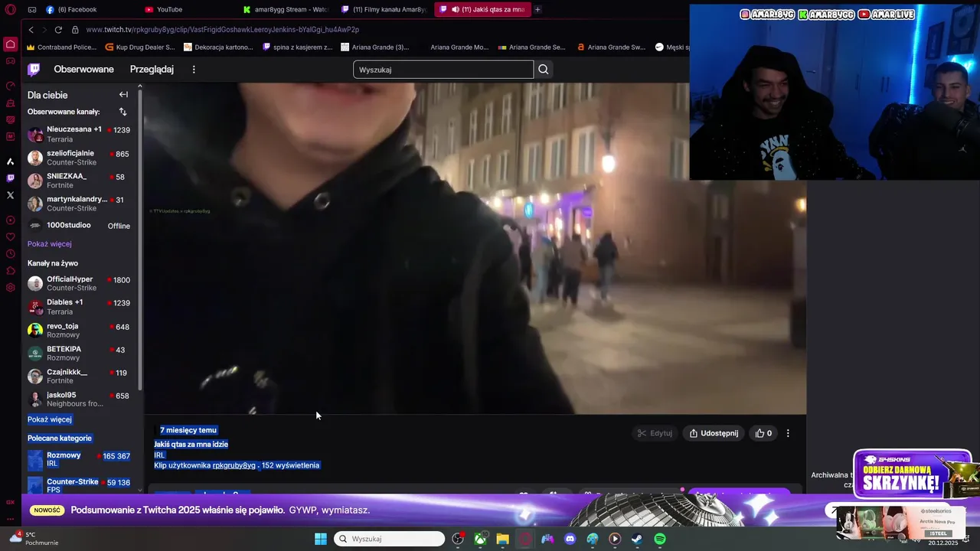This screenshot has width=980, height=551.
Task: Open Dekoracja kartono bookmark
Action: pyautogui.click(x=219, y=47)
